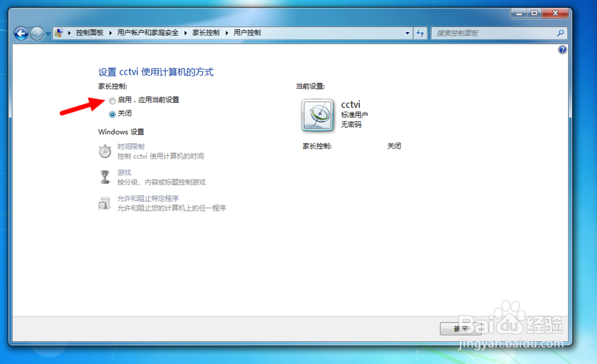Go to 家长控制 breadcrumb

[206, 33]
